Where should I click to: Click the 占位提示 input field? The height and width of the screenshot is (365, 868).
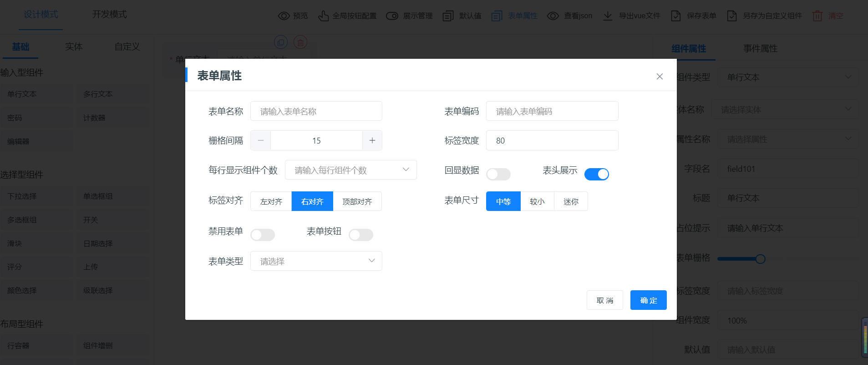point(788,228)
